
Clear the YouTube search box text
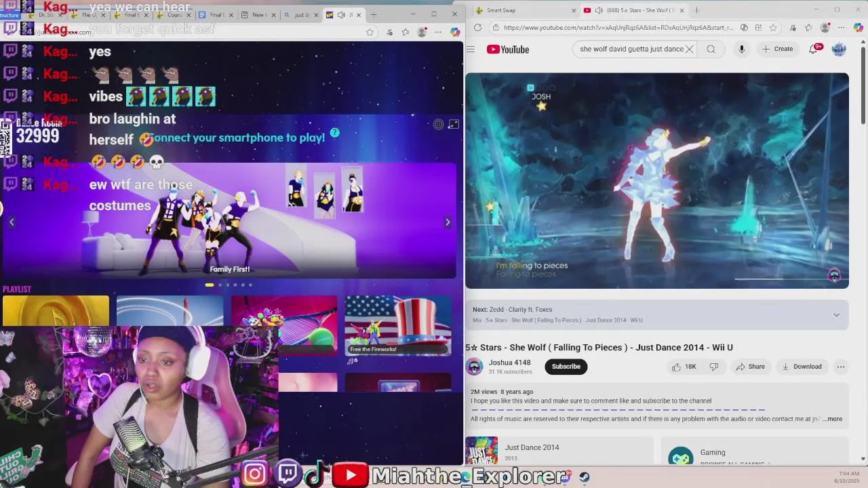[689, 49]
